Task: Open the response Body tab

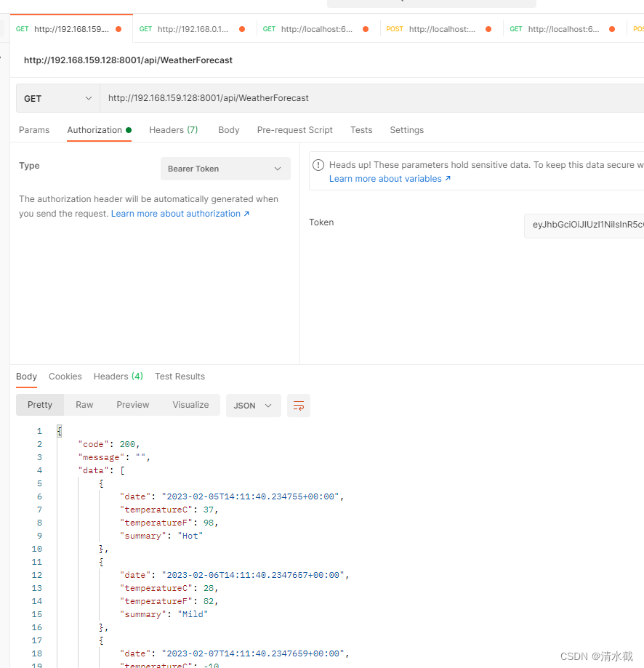Action: pyautogui.click(x=26, y=377)
